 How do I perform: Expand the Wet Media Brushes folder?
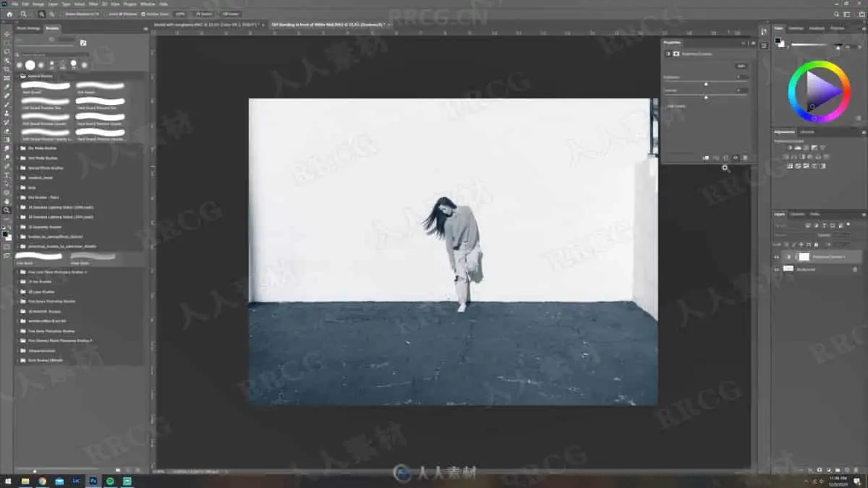(17, 158)
